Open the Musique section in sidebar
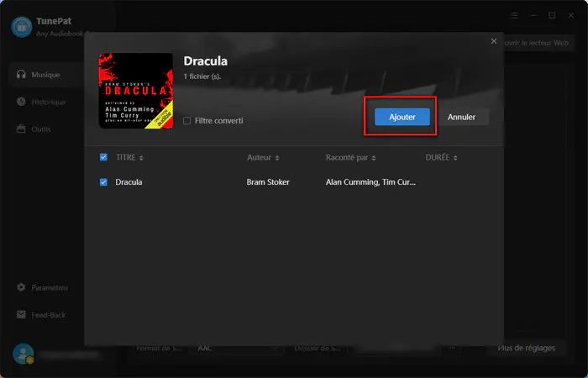The width and height of the screenshot is (588, 378). click(45, 75)
